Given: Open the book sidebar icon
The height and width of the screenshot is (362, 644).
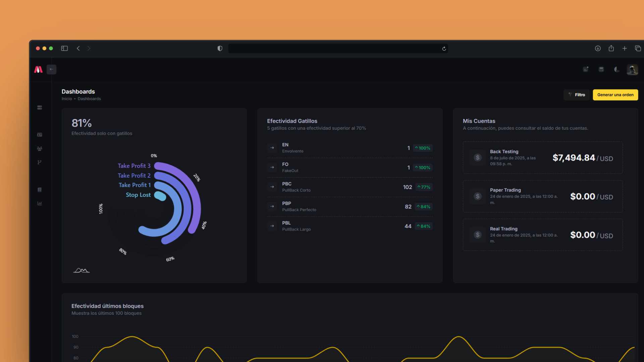Looking at the screenshot, I should (40, 190).
